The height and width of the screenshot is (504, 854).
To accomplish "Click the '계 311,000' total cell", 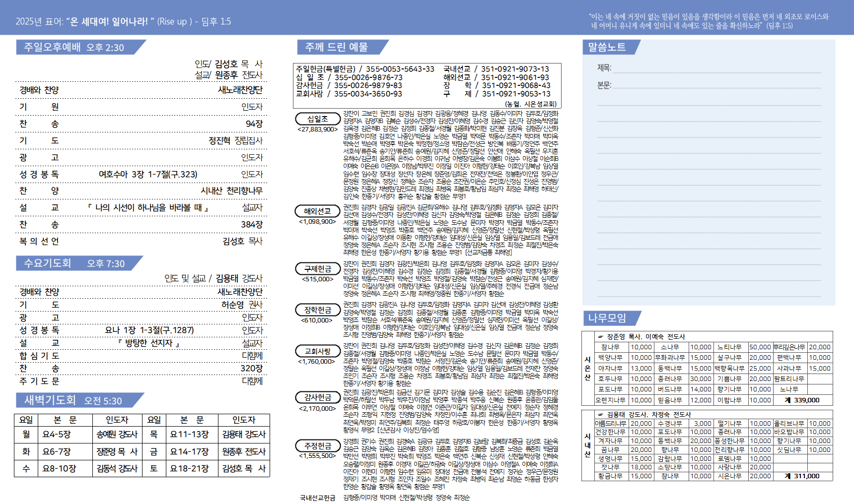I will pyautogui.click(x=803, y=476).
